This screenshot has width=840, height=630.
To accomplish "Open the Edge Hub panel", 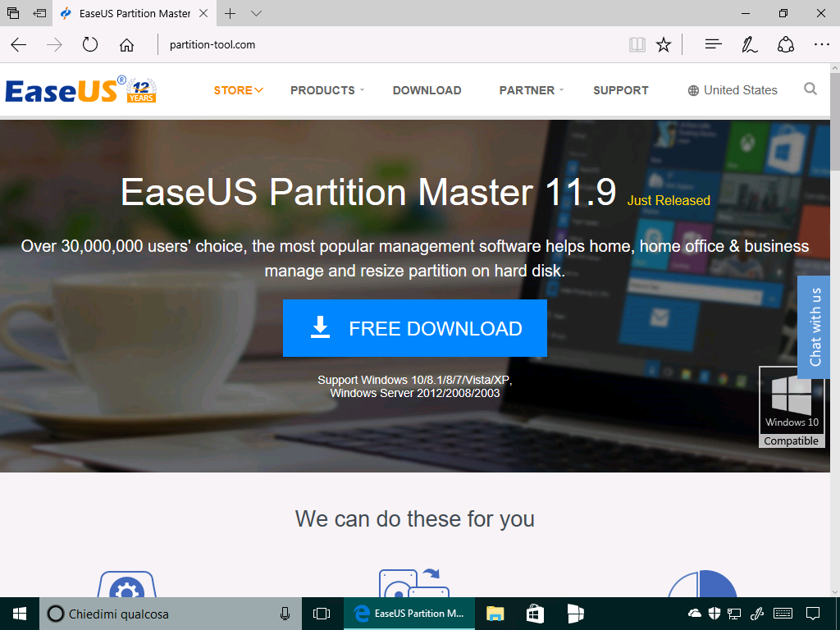I will click(x=713, y=44).
